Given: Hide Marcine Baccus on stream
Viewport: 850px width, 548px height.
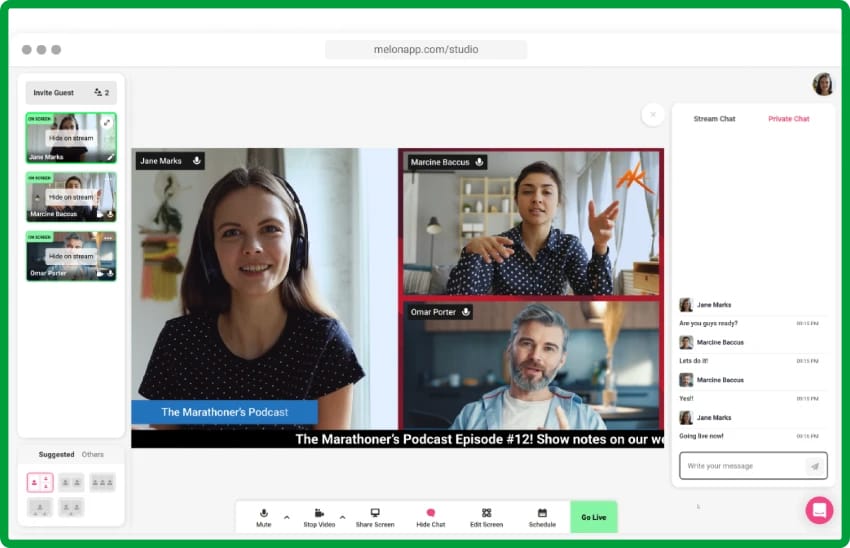Looking at the screenshot, I should (x=71, y=197).
